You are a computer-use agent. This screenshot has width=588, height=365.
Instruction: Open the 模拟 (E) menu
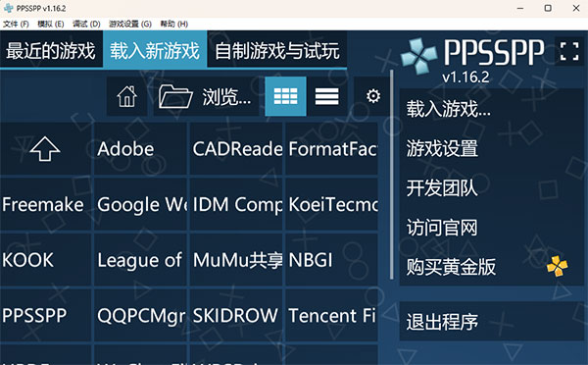coord(51,24)
